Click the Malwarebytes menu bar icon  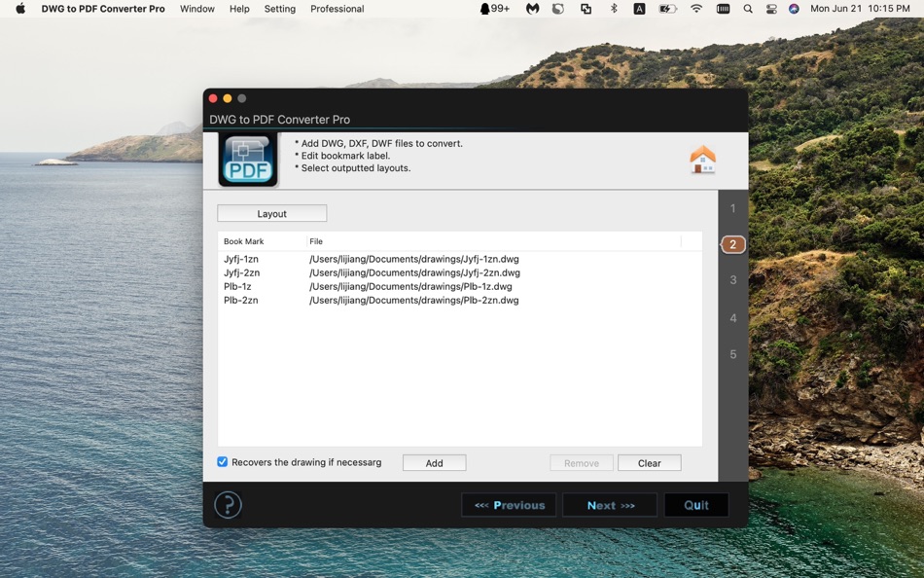[x=533, y=8]
